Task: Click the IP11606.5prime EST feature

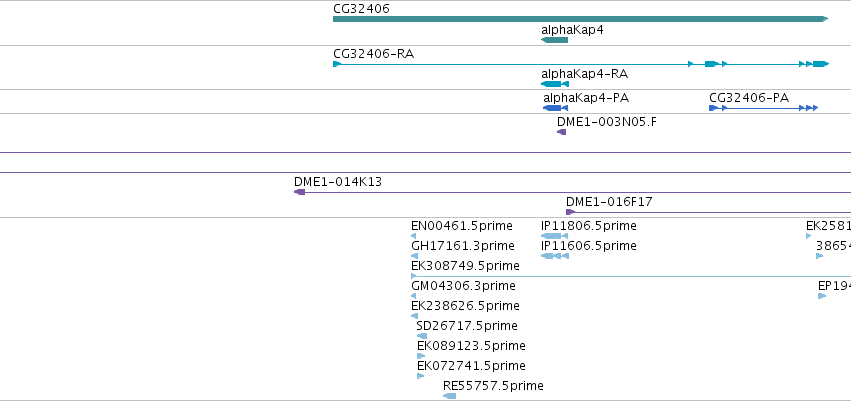Action: click(555, 256)
